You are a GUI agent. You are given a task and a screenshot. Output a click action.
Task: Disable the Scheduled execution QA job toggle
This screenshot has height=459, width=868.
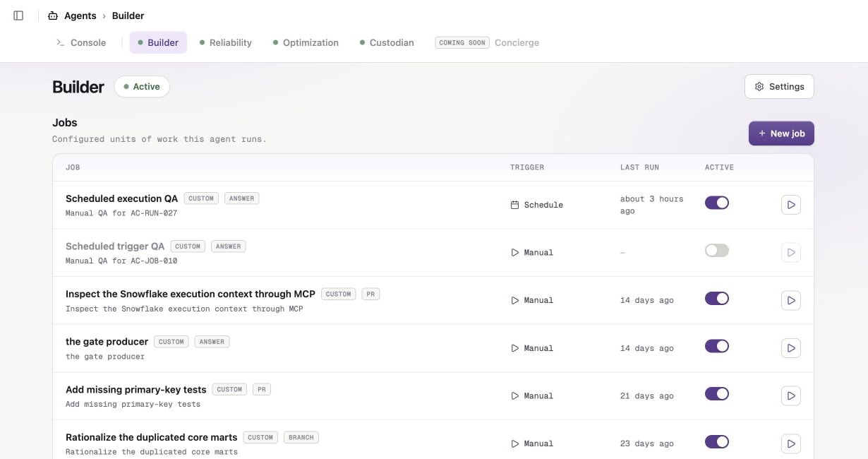(717, 203)
